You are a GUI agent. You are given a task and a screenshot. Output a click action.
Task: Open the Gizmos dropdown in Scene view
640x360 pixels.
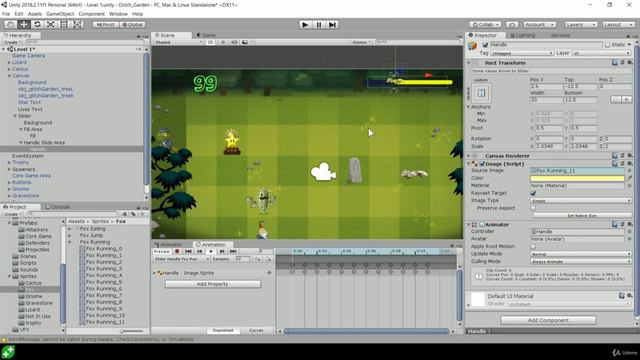coord(361,42)
